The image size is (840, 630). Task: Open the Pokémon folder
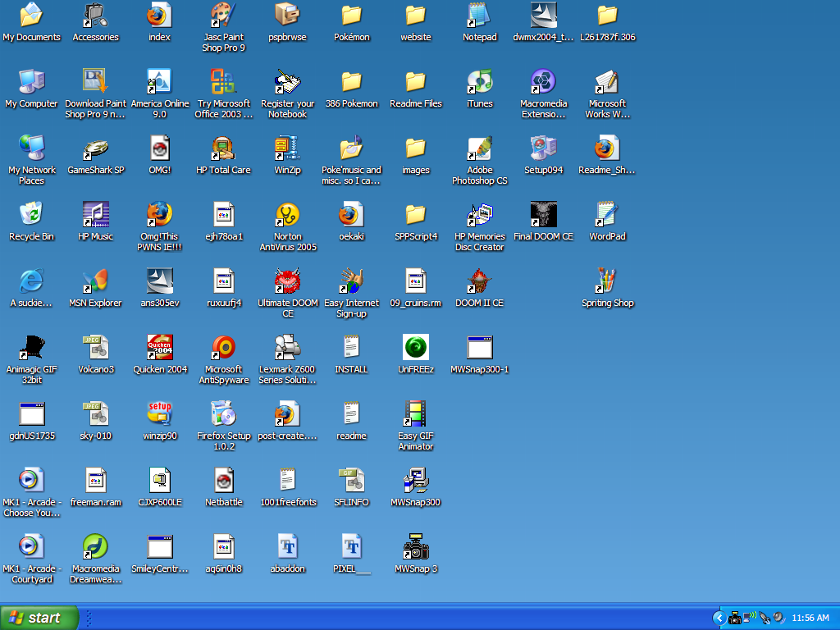351,15
